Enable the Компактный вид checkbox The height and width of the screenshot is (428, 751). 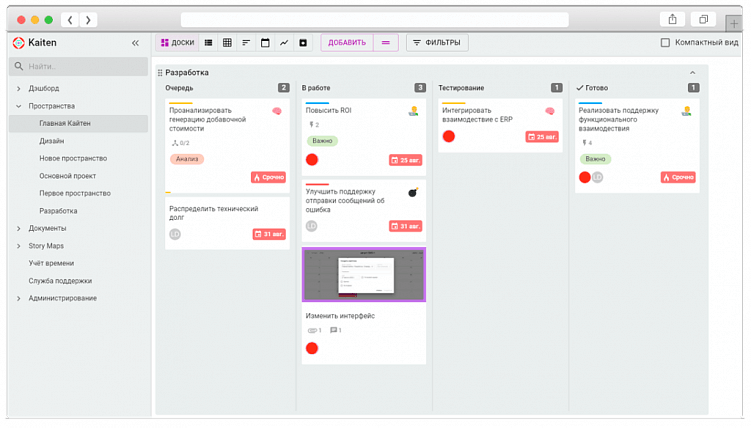tap(665, 43)
